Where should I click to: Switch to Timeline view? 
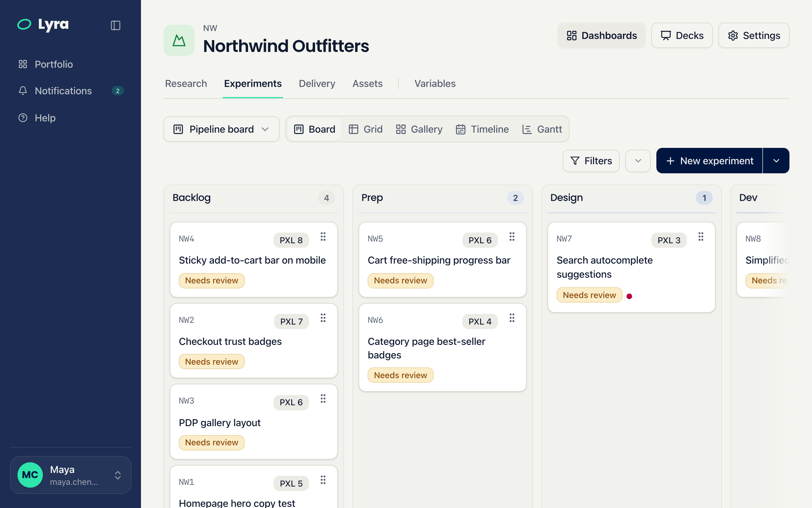click(x=482, y=129)
